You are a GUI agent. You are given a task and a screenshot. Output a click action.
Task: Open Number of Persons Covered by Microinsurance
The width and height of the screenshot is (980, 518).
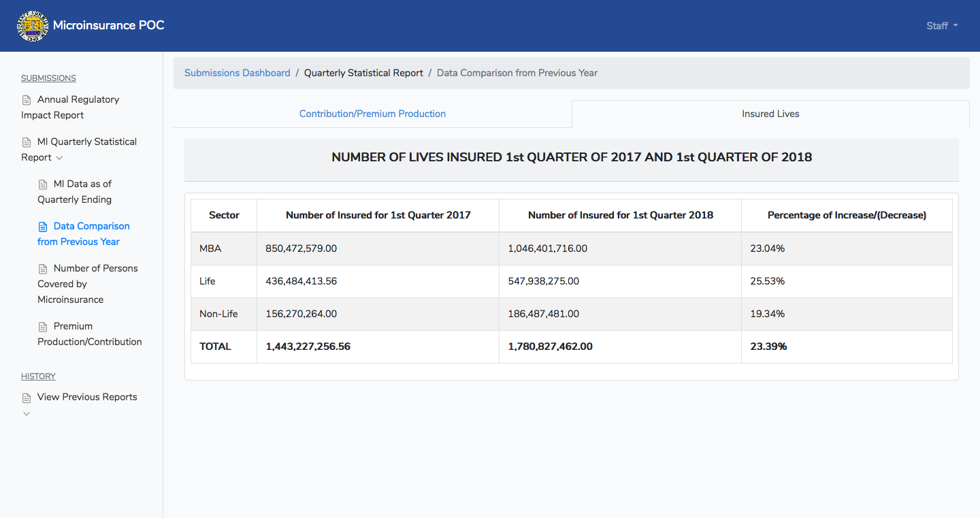pos(88,284)
